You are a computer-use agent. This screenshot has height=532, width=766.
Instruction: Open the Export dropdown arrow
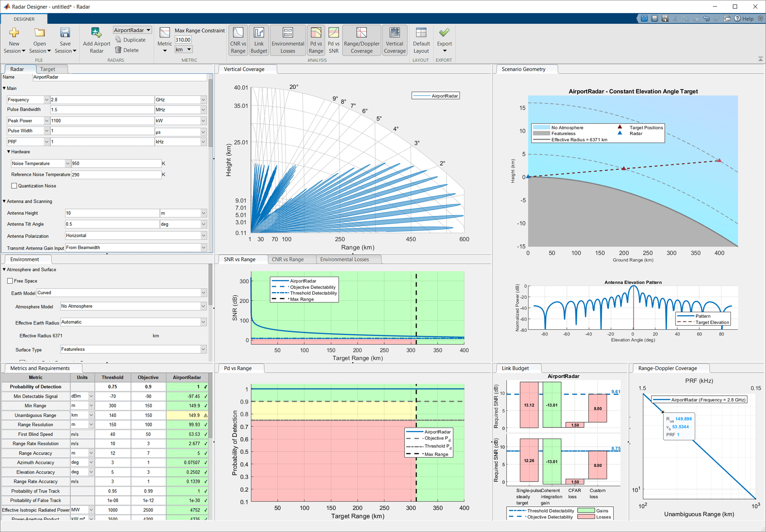444,51
